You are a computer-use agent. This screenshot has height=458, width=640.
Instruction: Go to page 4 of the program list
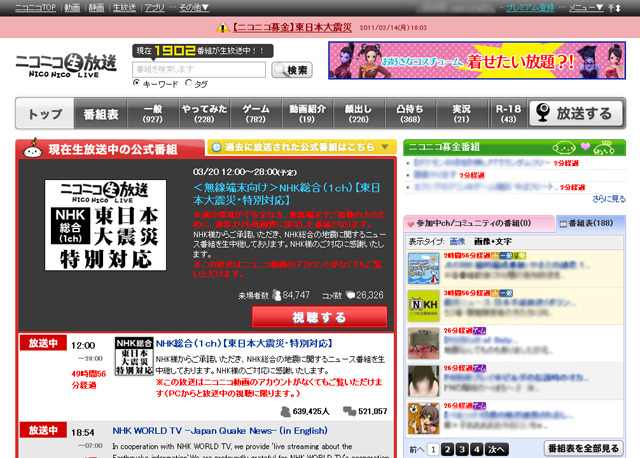coord(477,449)
